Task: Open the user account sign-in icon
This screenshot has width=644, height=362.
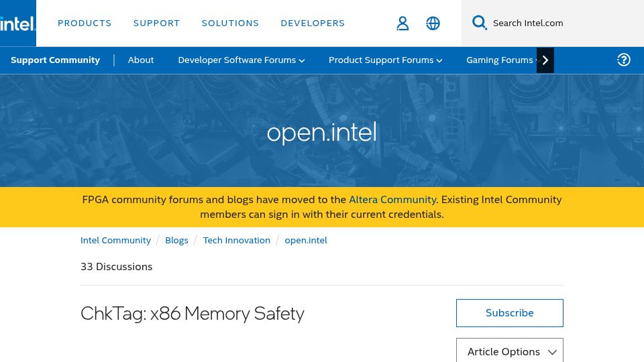Action: pos(402,23)
